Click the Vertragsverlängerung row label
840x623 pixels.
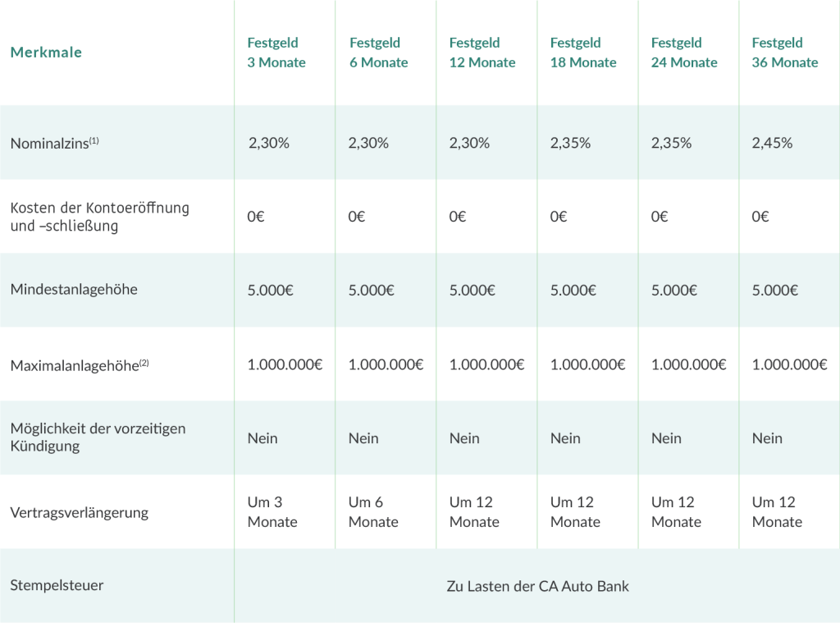[x=79, y=512]
